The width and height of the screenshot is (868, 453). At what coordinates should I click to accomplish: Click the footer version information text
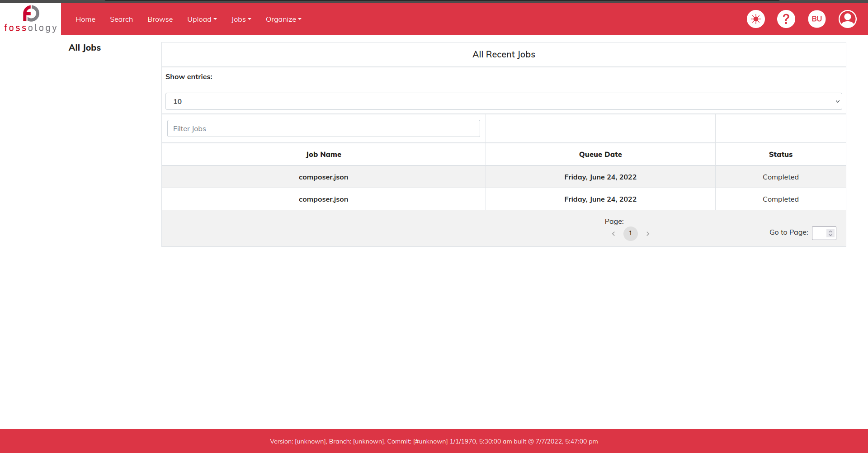(x=434, y=441)
